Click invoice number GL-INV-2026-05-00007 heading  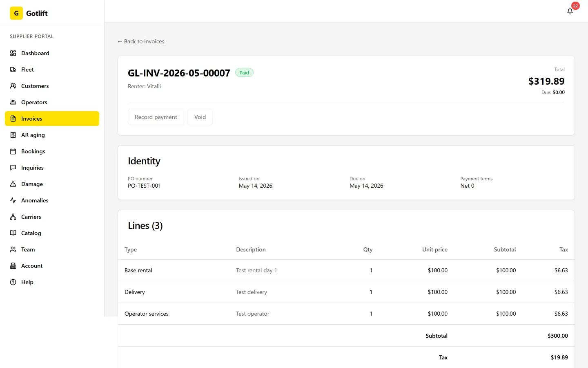click(x=179, y=73)
